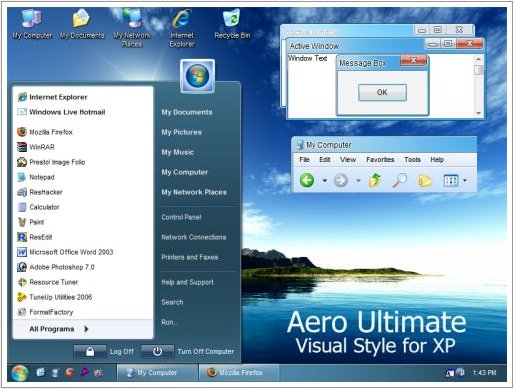
Task: Open the File menu in My Computer
Action: 304,160
